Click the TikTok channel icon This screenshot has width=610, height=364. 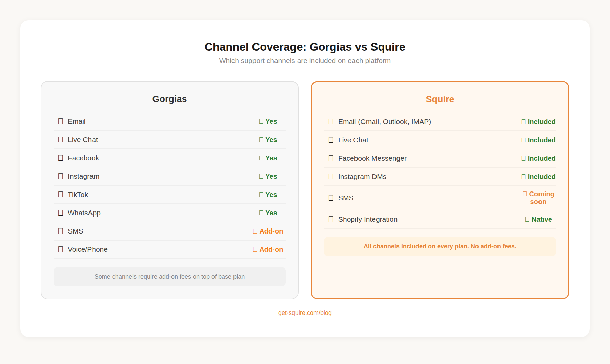(x=61, y=194)
